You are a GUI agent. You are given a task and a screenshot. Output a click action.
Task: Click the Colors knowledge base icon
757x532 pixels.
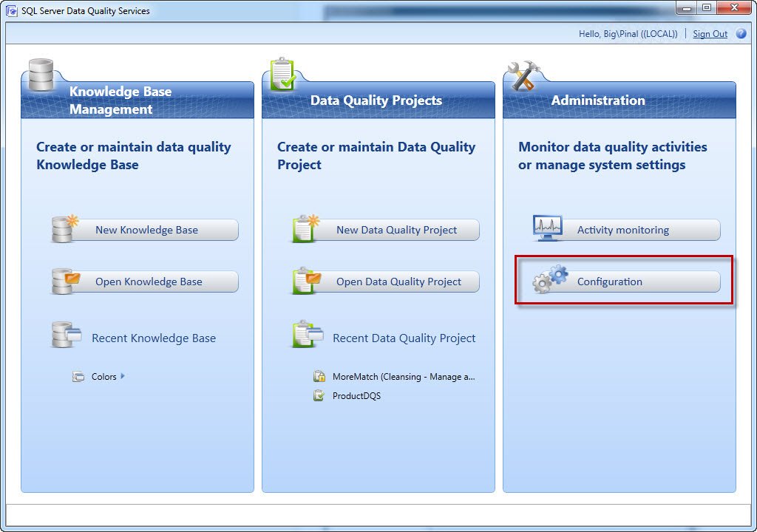[78, 377]
